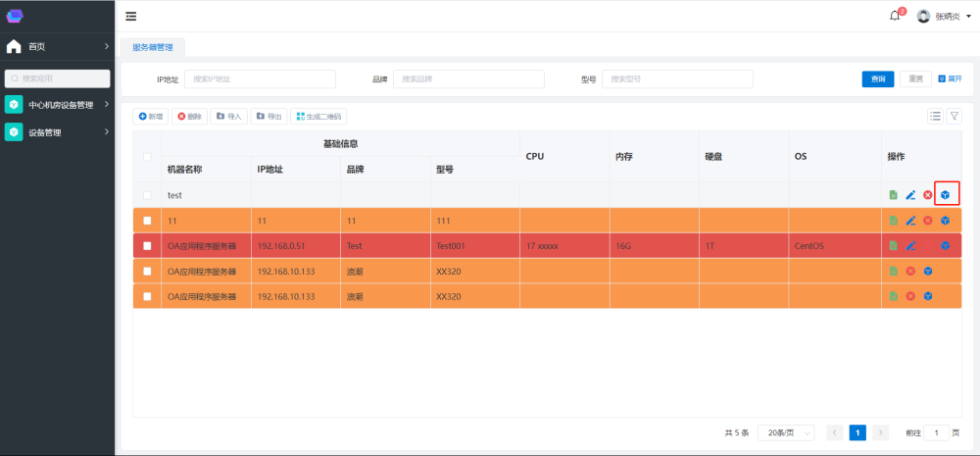Toggle the select-all checkbox in table header

[147, 157]
